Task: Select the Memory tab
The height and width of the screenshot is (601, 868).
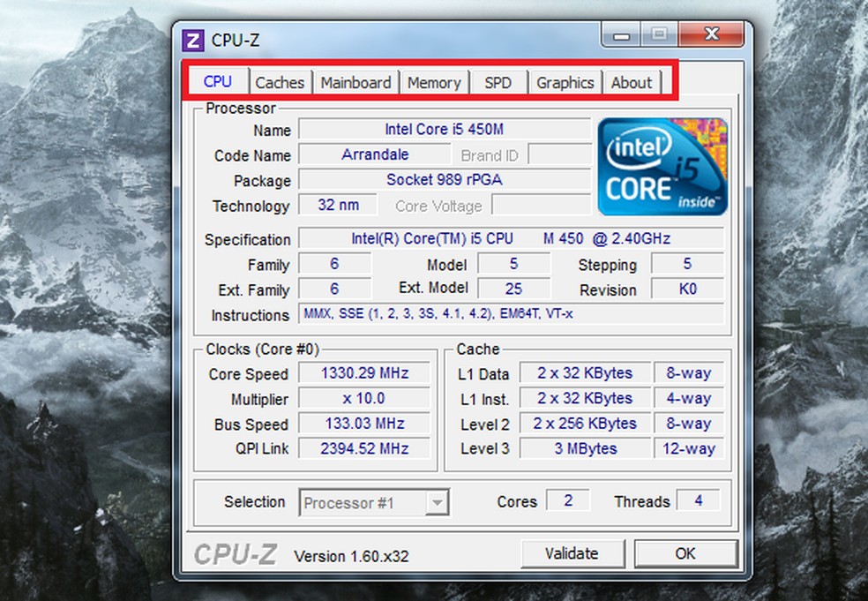Action: coord(435,83)
